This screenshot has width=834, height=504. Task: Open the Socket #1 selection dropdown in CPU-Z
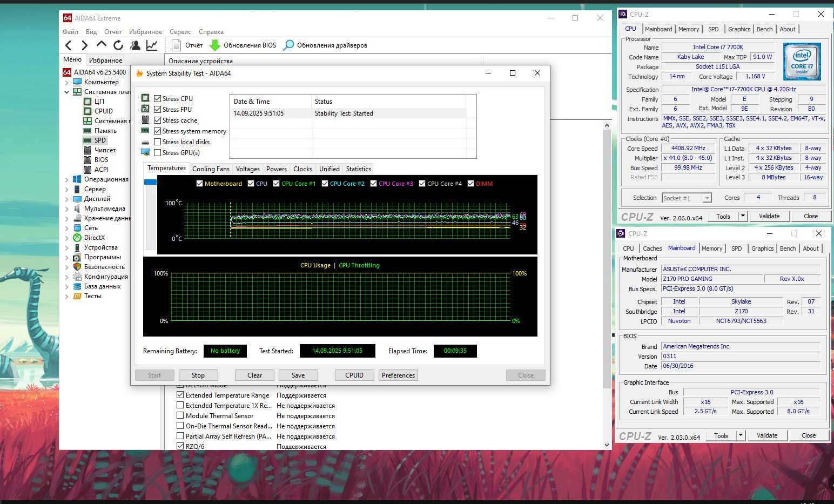tap(707, 198)
